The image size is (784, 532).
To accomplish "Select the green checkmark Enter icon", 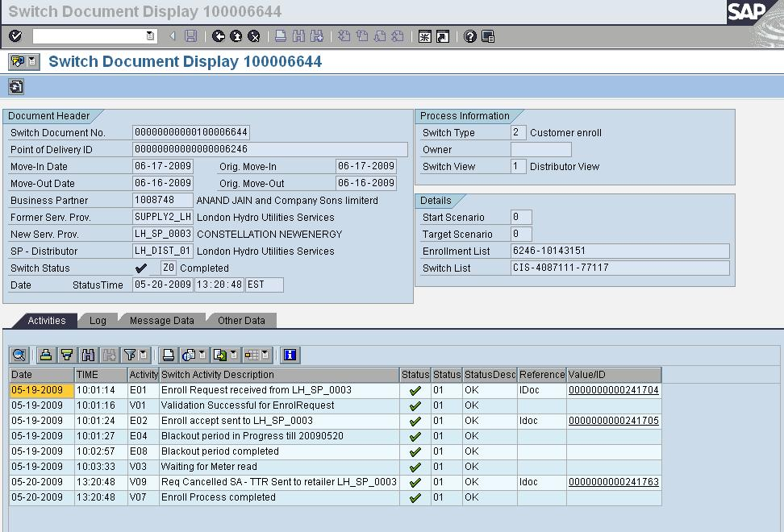I will tap(15, 35).
